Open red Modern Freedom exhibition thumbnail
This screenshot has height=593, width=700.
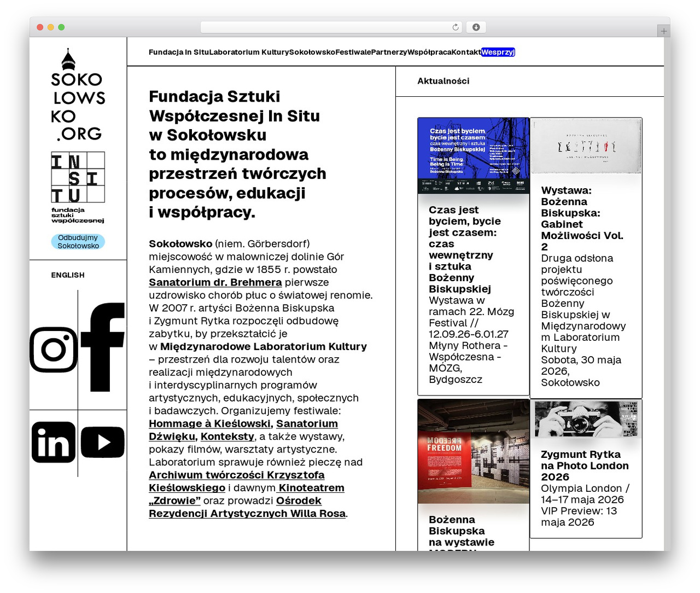pyautogui.click(x=474, y=451)
